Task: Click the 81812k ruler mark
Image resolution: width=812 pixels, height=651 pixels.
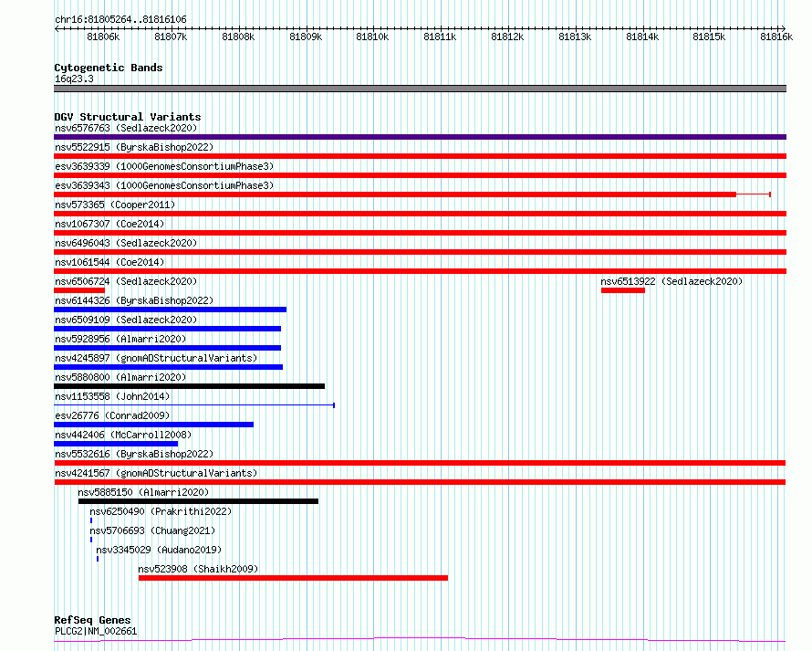Action: click(507, 37)
